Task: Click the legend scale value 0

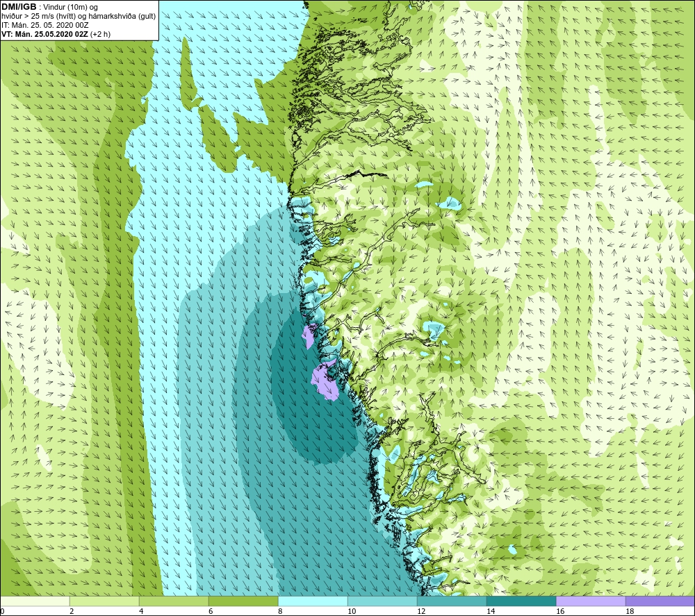Action: 2,611
